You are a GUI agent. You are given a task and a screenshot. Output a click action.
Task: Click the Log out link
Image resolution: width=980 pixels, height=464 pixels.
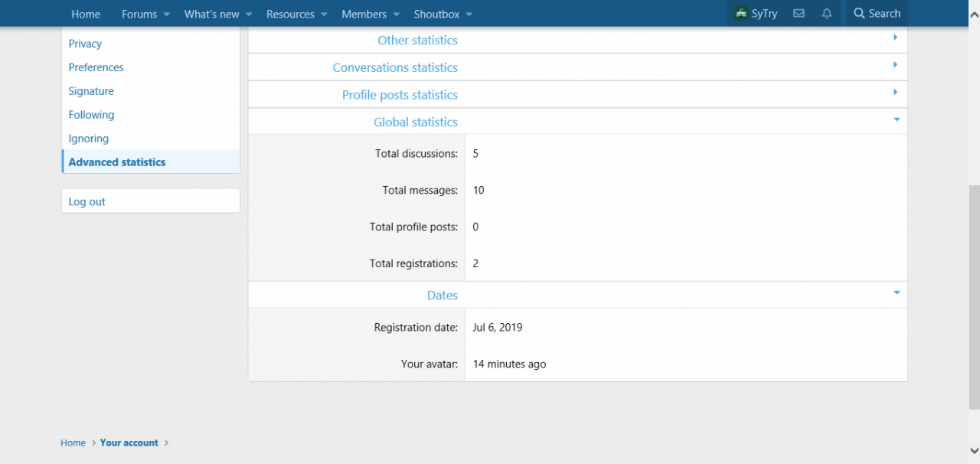pos(87,201)
